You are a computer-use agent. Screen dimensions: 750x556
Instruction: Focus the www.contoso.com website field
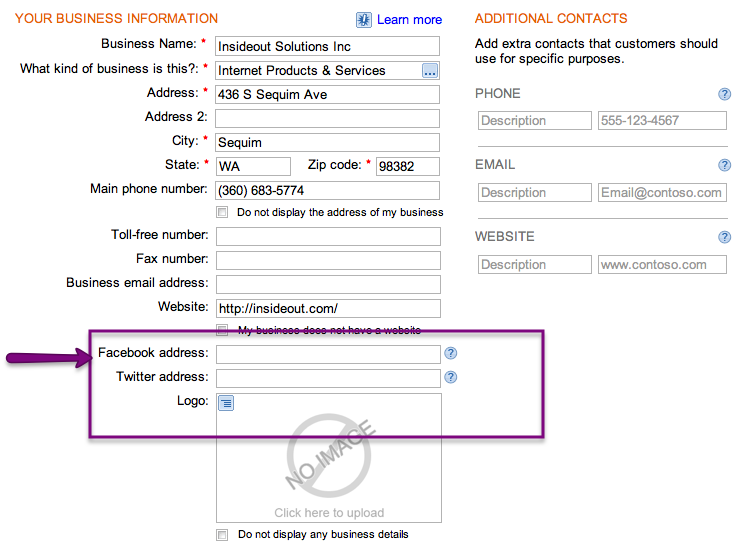click(661, 265)
